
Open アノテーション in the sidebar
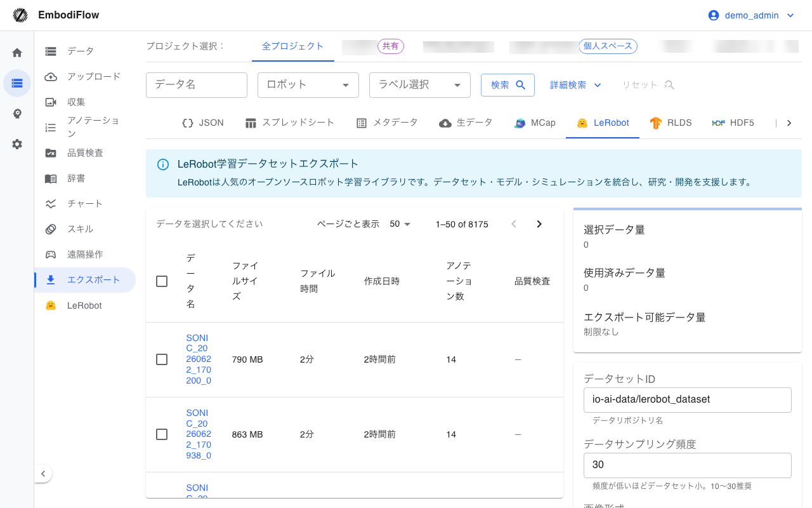pos(85,127)
